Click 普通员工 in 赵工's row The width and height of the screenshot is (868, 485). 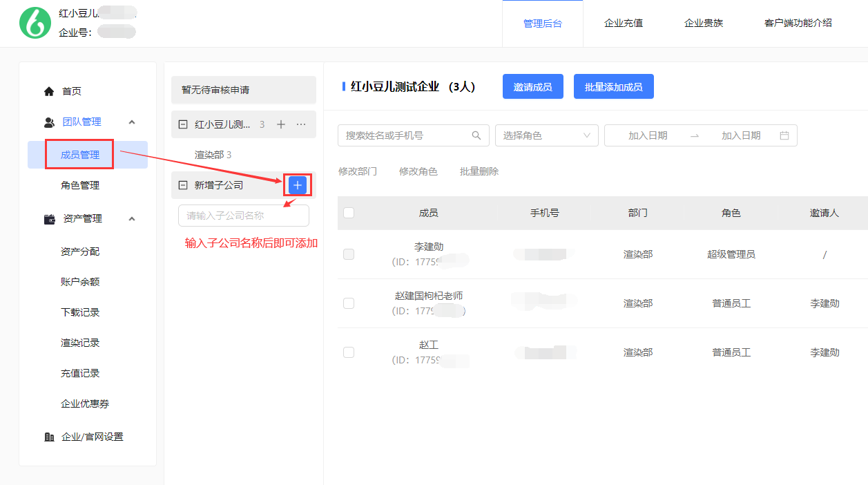coord(731,352)
